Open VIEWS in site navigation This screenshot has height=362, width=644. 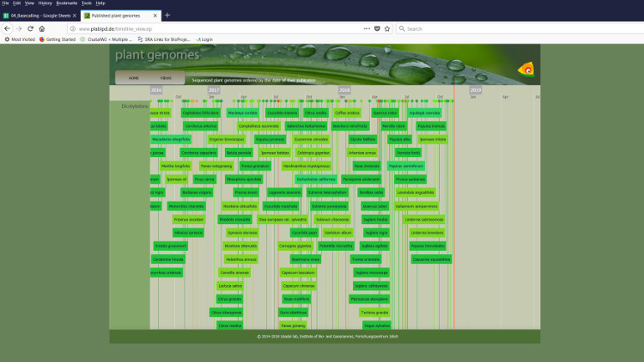tap(166, 78)
